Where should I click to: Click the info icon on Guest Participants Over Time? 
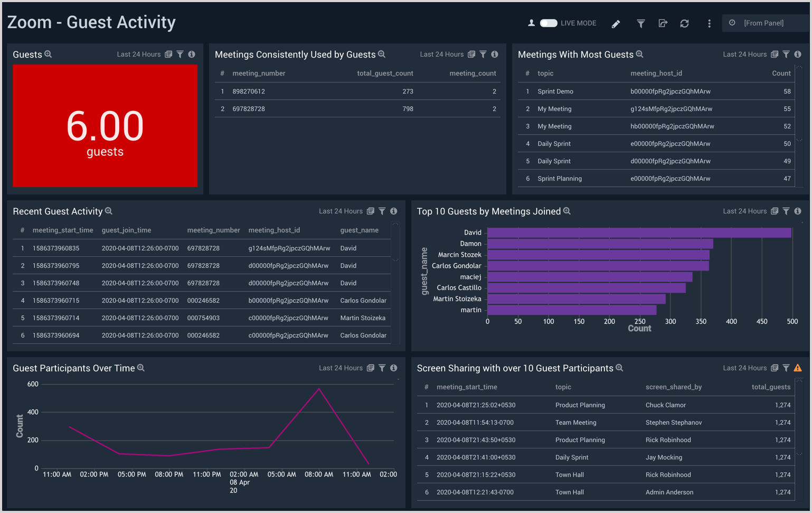(x=393, y=368)
